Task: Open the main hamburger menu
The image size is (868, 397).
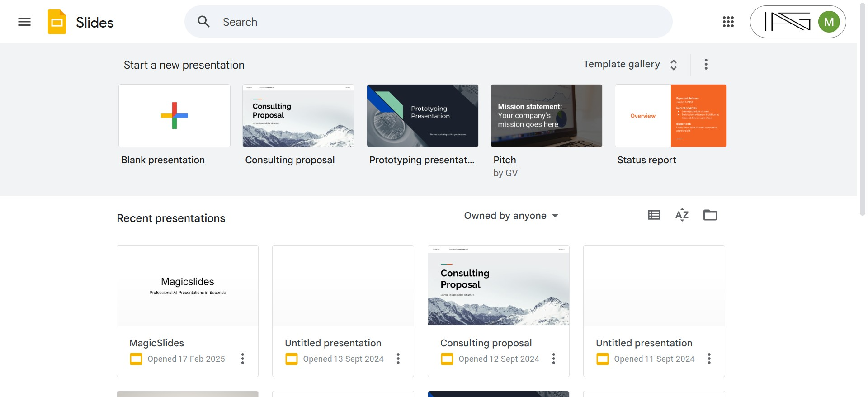Action: click(x=24, y=22)
